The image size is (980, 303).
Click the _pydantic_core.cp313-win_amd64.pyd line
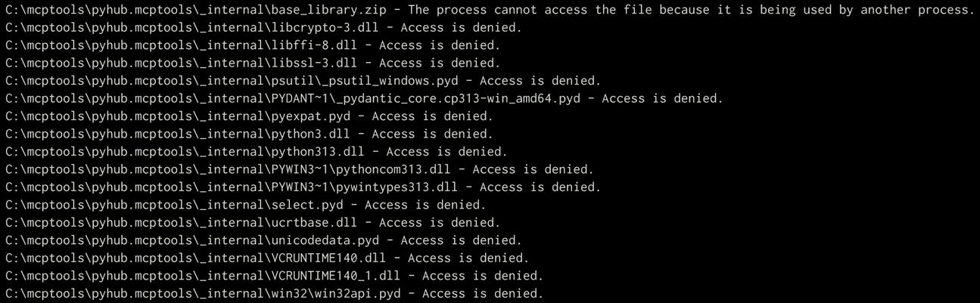coord(363,98)
